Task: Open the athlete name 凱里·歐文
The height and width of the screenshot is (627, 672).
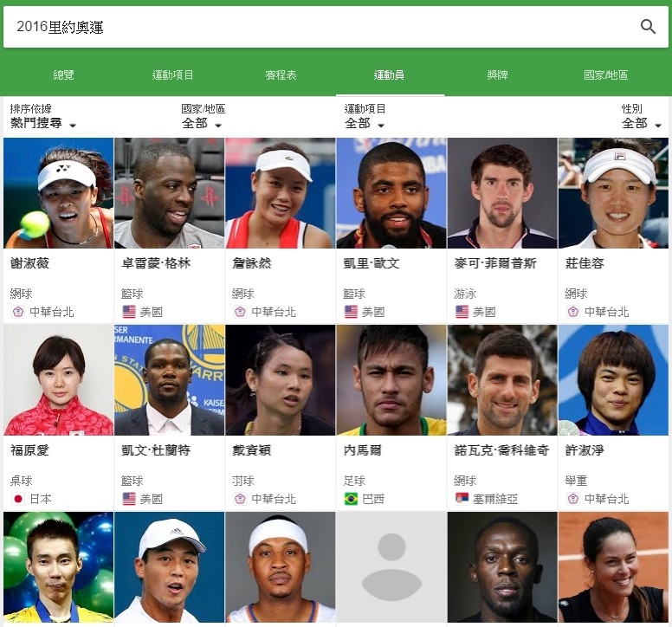Action: click(x=372, y=263)
